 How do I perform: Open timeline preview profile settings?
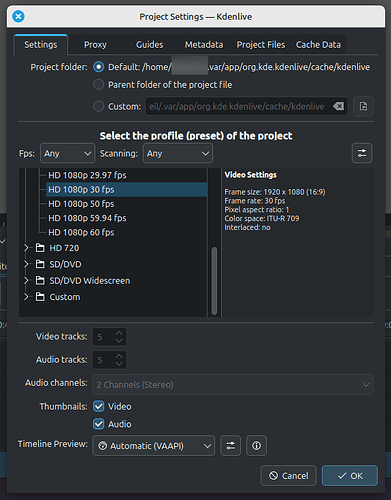231,445
